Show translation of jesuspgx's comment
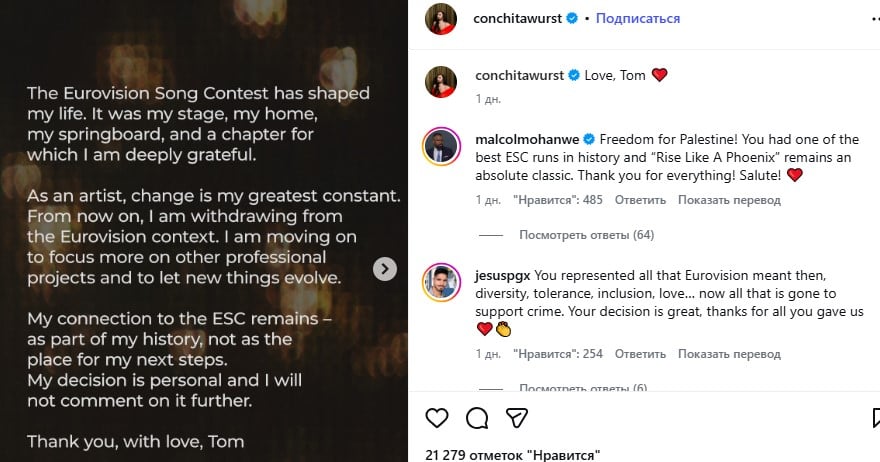Image resolution: width=880 pixels, height=462 pixels. [x=729, y=354]
